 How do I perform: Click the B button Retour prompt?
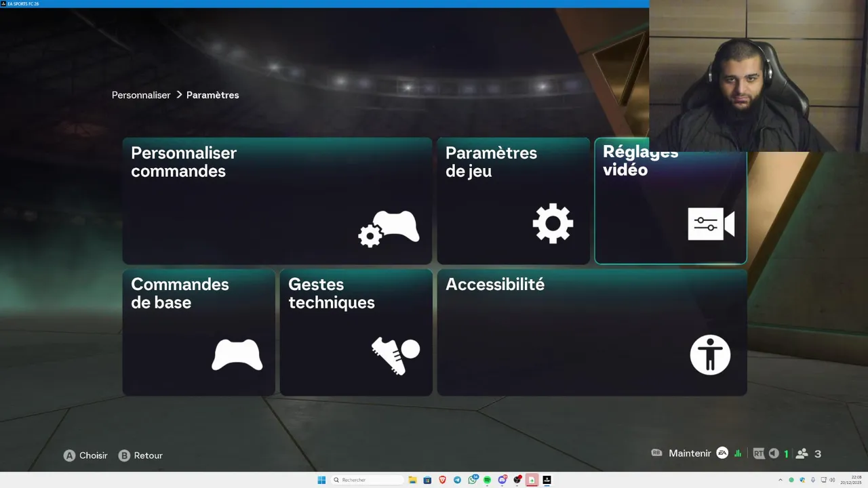(140, 455)
